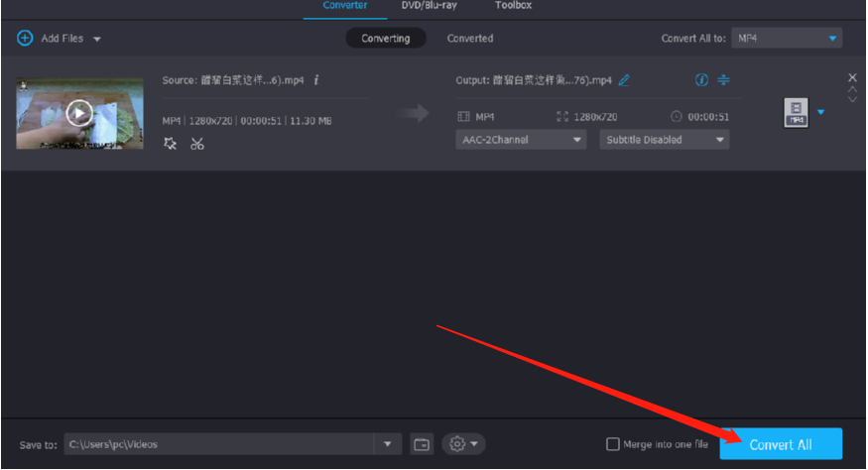Open the compress settings icon
Image resolution: width=868 pixels, height=470 pixels.
(x=723, y=80)
